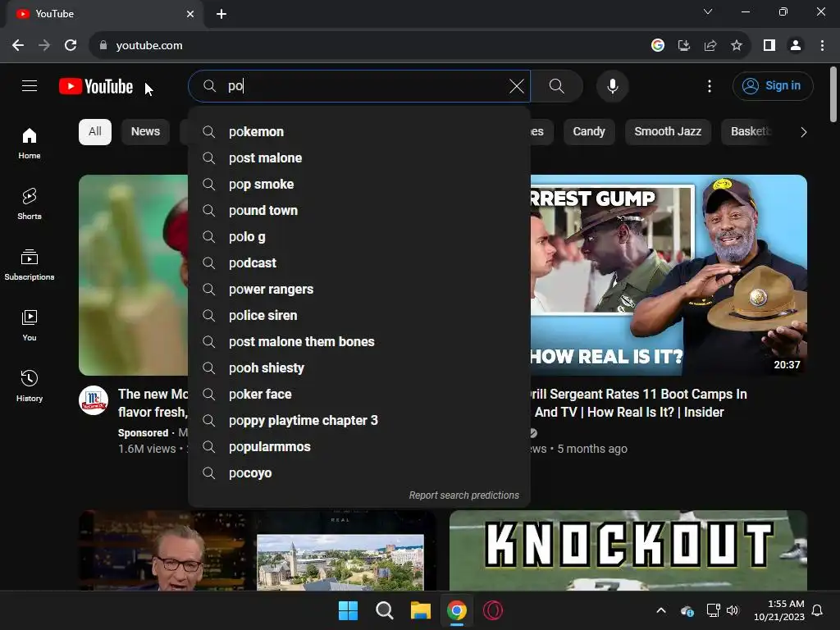Open File Explorer from the taskbar
The width and height of the screenshot is (840, 630).
point(421,610)
